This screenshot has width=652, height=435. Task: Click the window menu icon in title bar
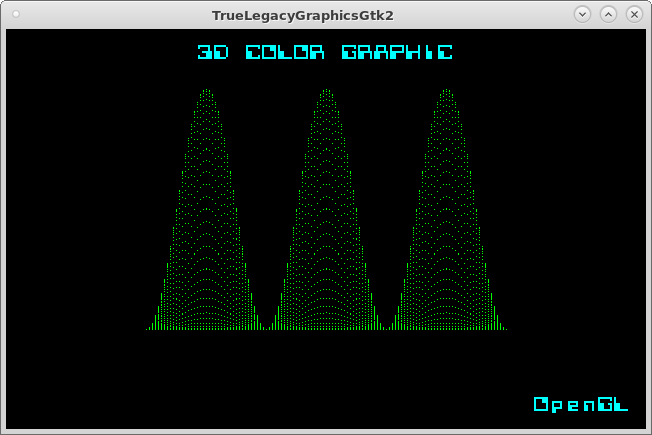click(x=17, y=14)
